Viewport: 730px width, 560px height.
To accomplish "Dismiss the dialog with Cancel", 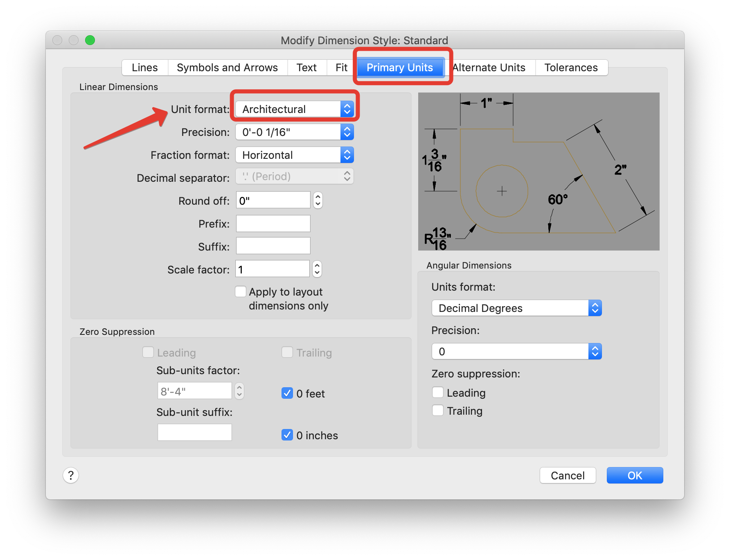I will click(x=568, y=475).
